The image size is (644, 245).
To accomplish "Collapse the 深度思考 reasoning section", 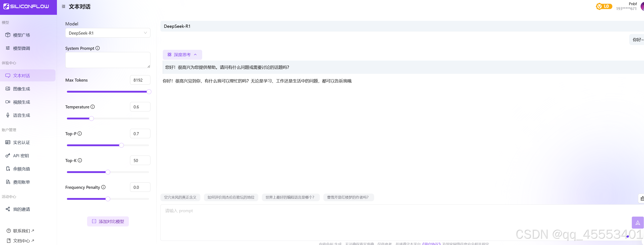I will click(182, 55).
